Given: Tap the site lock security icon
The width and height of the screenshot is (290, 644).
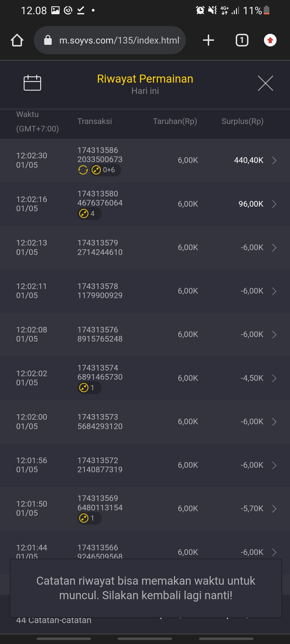Looking at the screenshot, I should coord(48,40).
